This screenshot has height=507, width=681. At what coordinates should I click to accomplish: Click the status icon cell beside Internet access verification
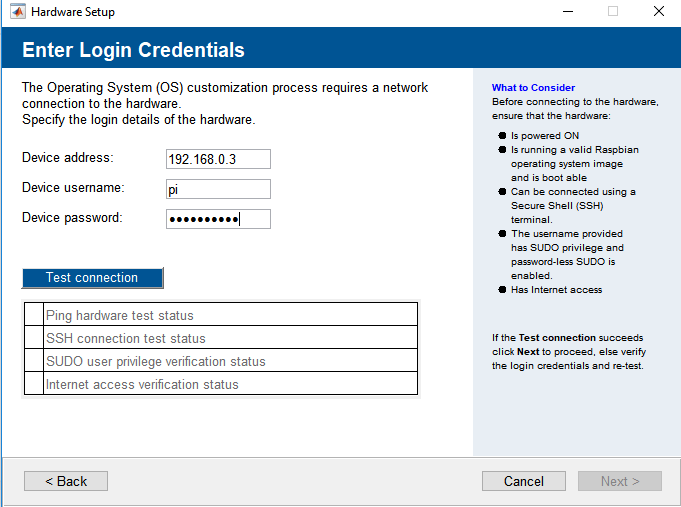(33, 384)
